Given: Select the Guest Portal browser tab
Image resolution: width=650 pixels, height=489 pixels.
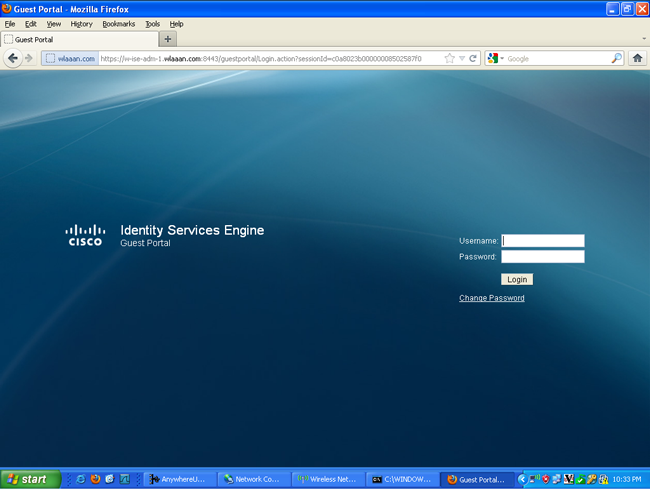Looking at the screenshot, I should pos(79,39).
